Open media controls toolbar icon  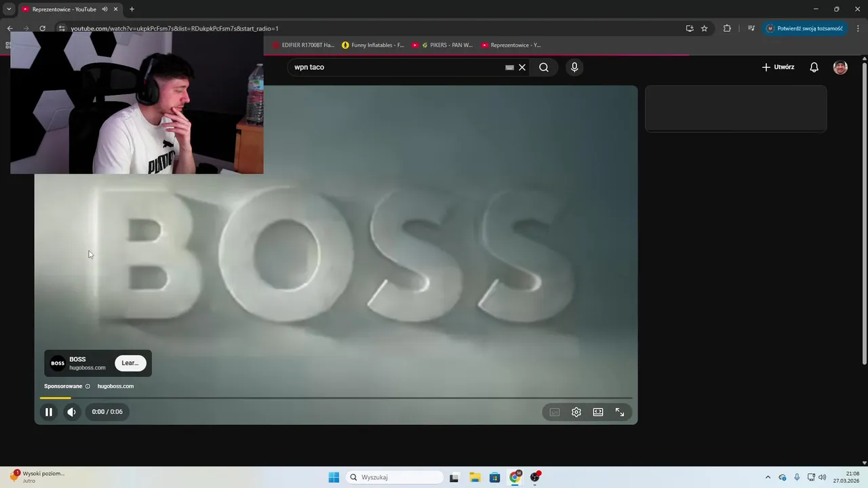[x=751, y=28]
